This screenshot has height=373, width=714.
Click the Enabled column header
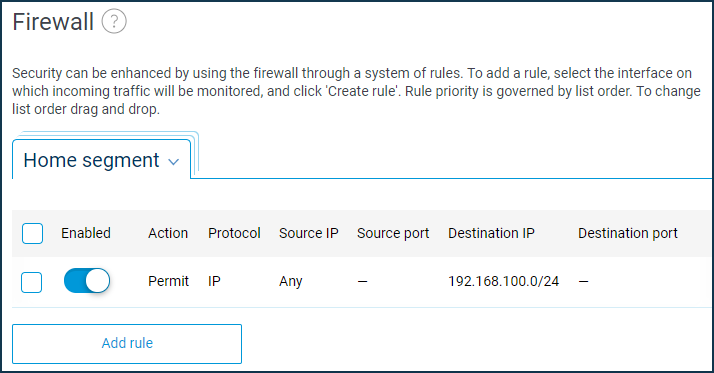[x=86, y=233]
